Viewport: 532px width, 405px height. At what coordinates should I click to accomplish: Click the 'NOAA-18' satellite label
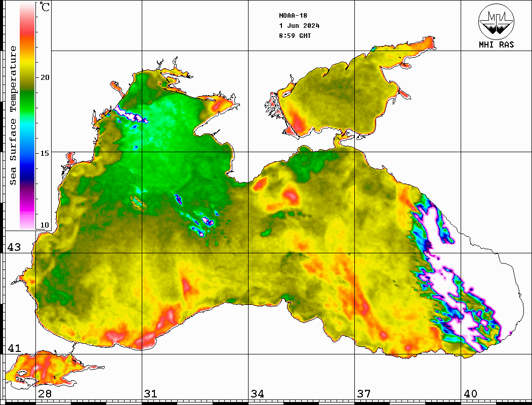293,16
